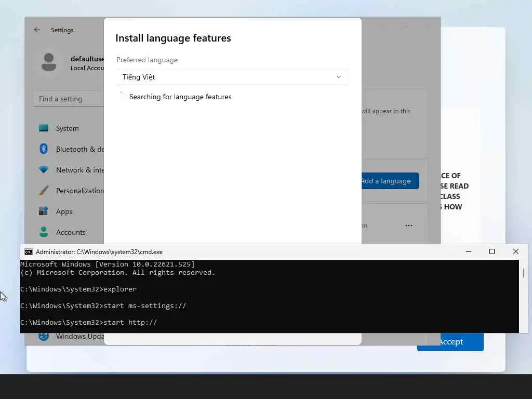Image resolution: width=532 pixels, height=399 pixels.
Task: Click the Install language features heading
Action: click(x=173, y=38)
